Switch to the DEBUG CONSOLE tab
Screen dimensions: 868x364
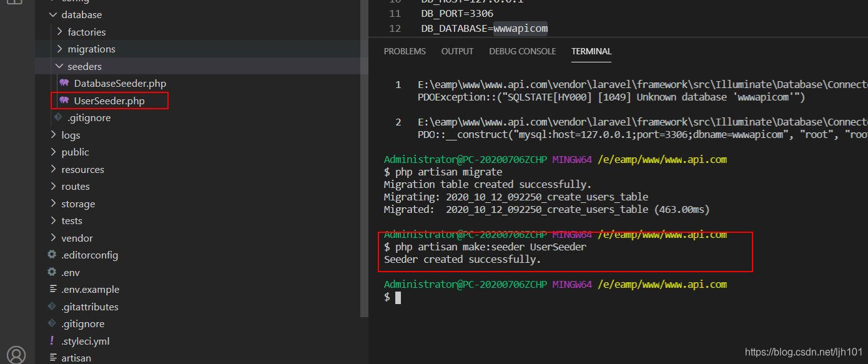click(x=523, y=51)
